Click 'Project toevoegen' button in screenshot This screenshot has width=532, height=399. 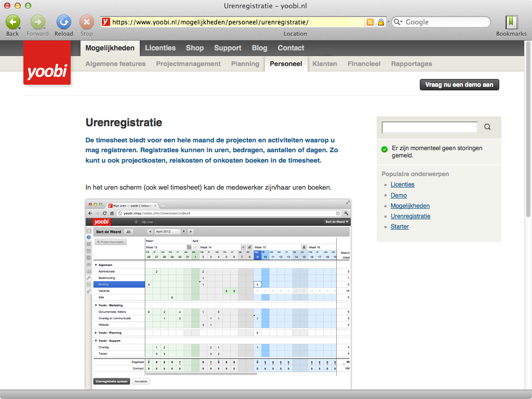tap(111, 242)
